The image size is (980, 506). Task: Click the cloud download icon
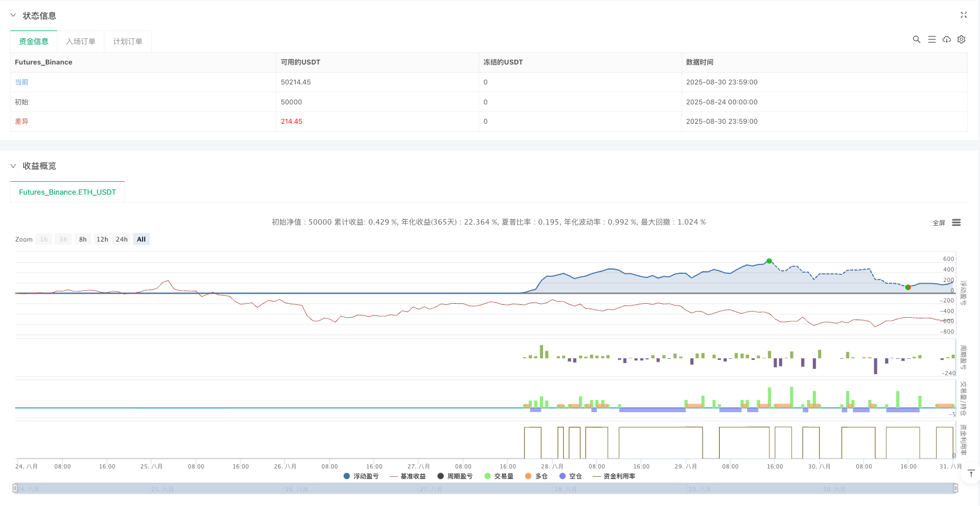point(947,40)
